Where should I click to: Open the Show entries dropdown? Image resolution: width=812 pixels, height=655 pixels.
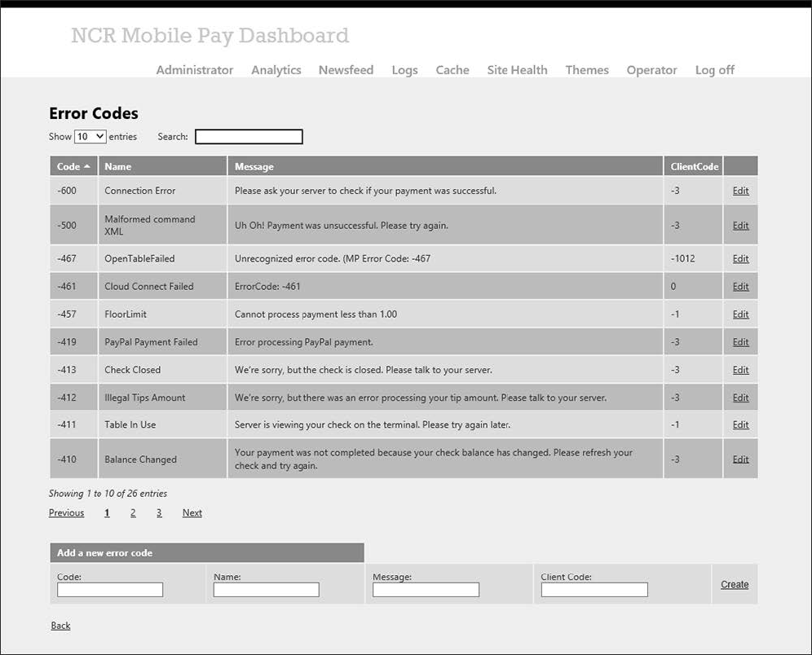[88, 136]
